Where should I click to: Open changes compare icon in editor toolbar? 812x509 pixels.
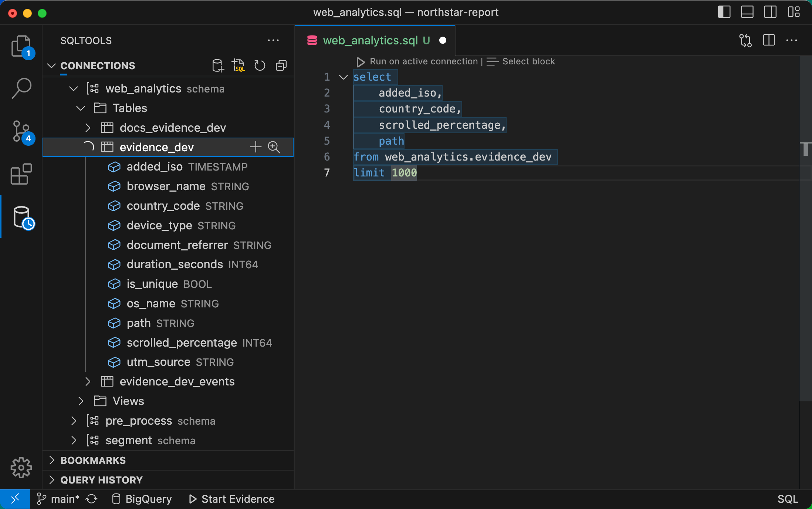[x=745, y=40]
